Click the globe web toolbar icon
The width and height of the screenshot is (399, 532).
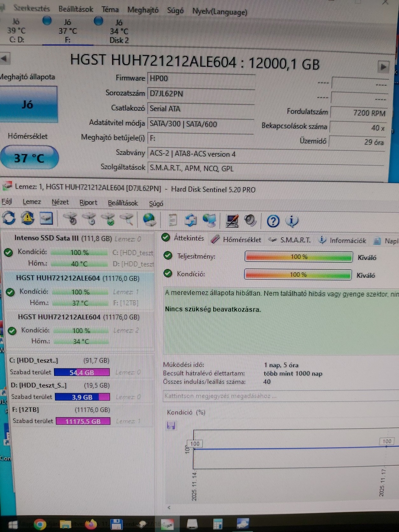coord(149,220)
